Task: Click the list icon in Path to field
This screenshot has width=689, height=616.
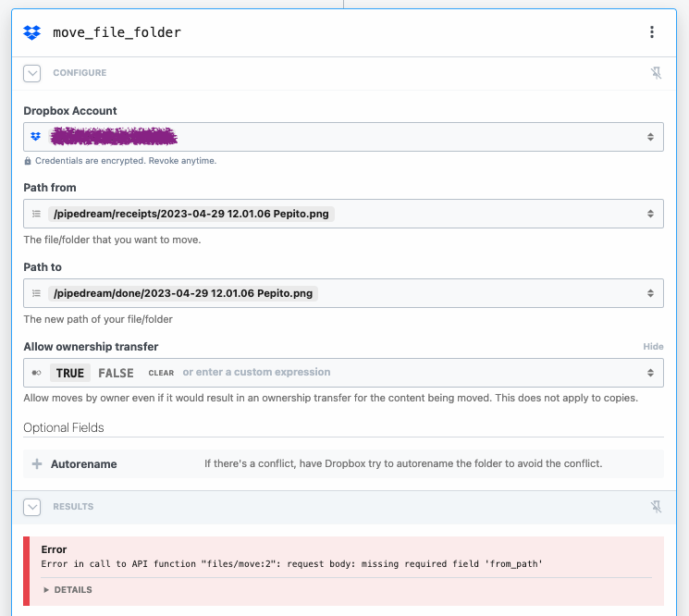Action: (x=36, y=293)
